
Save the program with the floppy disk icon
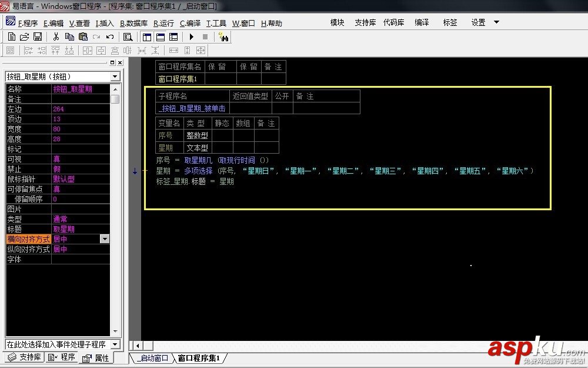coord(37,37)
